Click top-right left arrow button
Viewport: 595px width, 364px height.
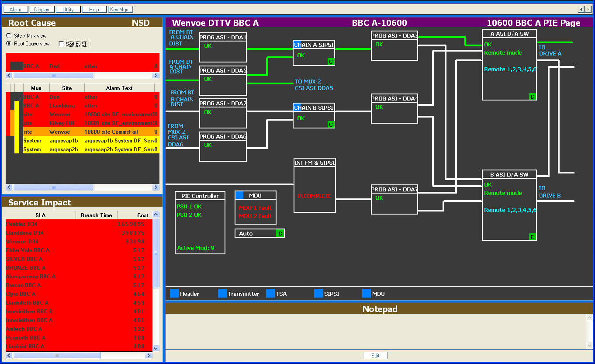tap(581, 9)
